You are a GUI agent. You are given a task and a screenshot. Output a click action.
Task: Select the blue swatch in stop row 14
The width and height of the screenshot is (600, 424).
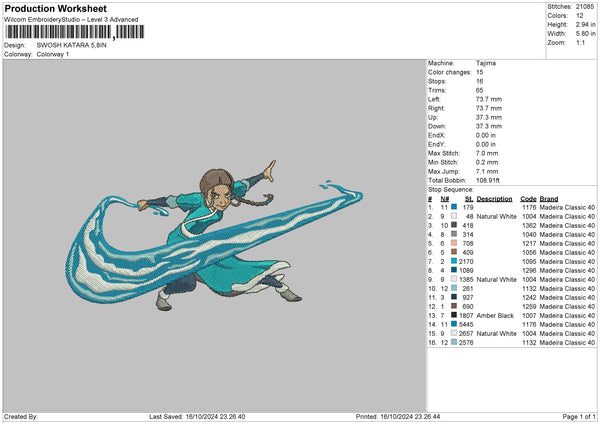coord(454,324)
